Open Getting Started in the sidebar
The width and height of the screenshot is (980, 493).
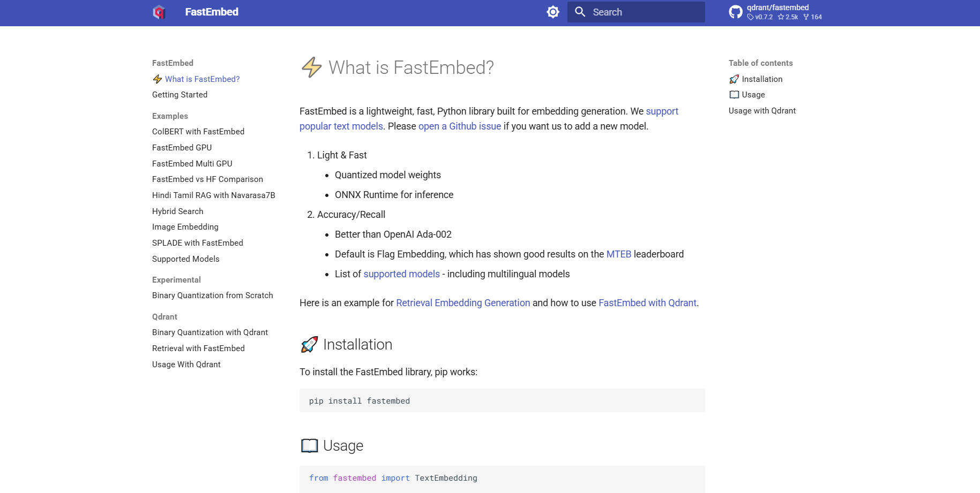pos(179,95)
